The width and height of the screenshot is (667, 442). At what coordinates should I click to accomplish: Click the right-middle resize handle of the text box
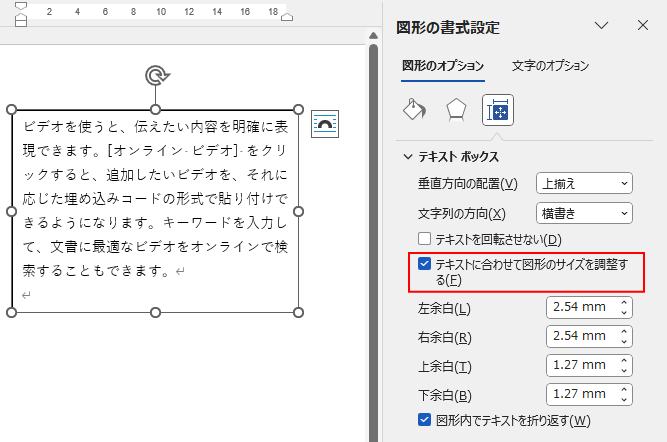(299, 211)
